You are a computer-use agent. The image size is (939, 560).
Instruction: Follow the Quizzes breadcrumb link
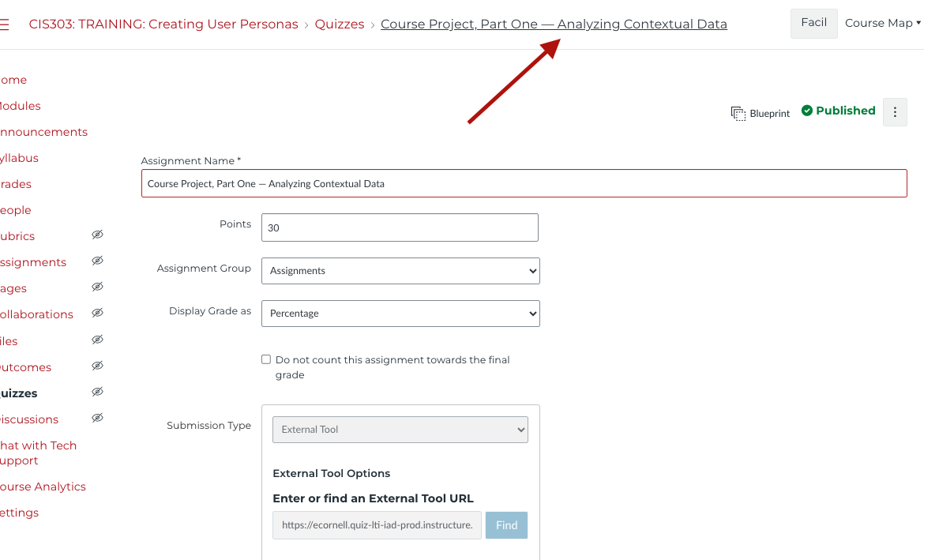point(340,24)
